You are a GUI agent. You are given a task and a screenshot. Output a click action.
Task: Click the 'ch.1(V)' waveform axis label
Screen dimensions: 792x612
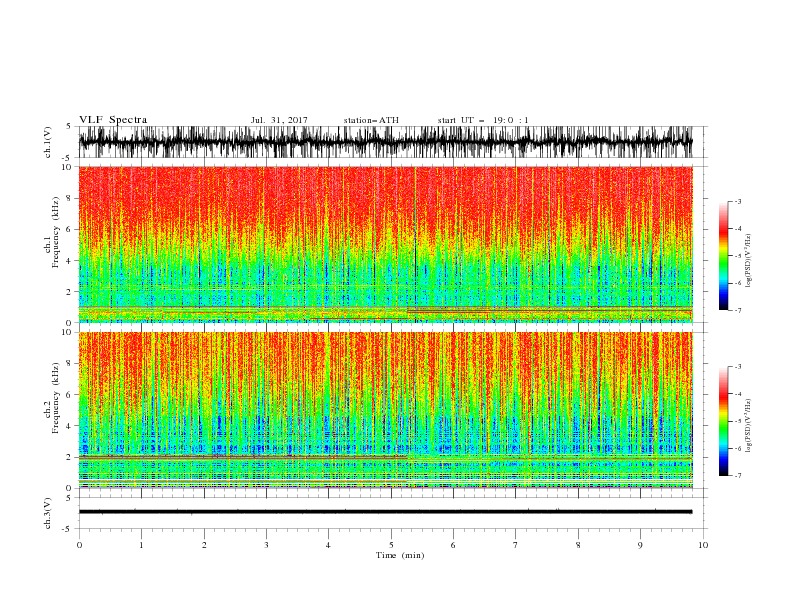coord(48,141)
